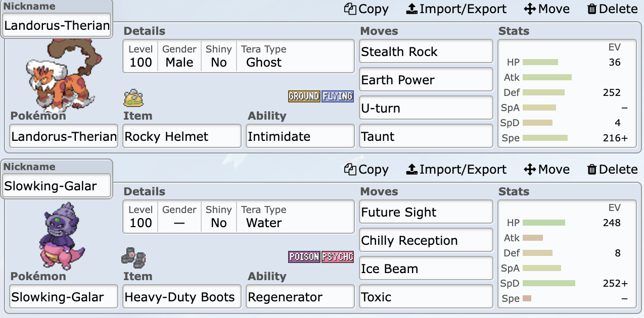
Task: Edit the Future Sight move slot
Action: coord(426,212)
